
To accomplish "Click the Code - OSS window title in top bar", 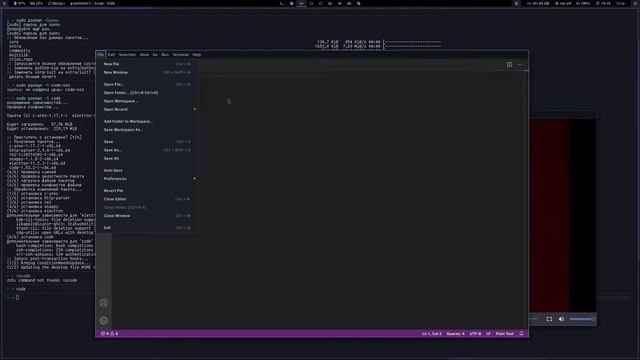I will 93,3.
